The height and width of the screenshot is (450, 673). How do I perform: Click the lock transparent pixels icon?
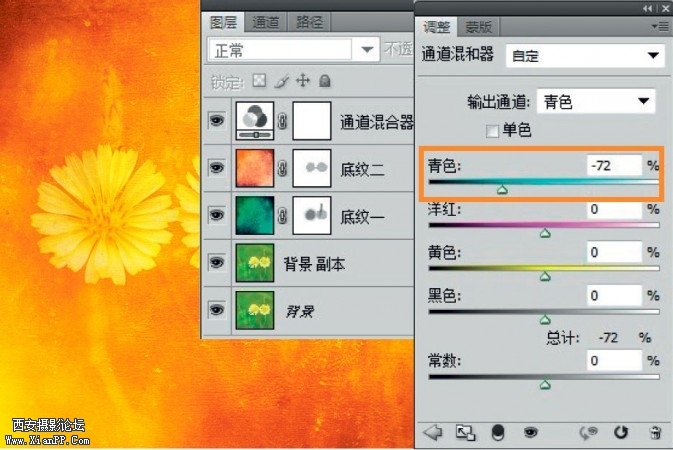[259, 80]
